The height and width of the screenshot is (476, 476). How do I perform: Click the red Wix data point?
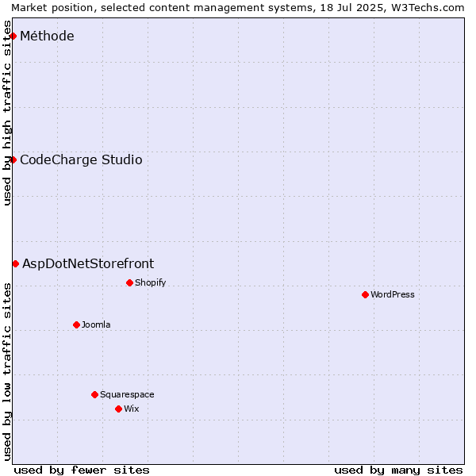pyautogui.click(x=119, y=409)
